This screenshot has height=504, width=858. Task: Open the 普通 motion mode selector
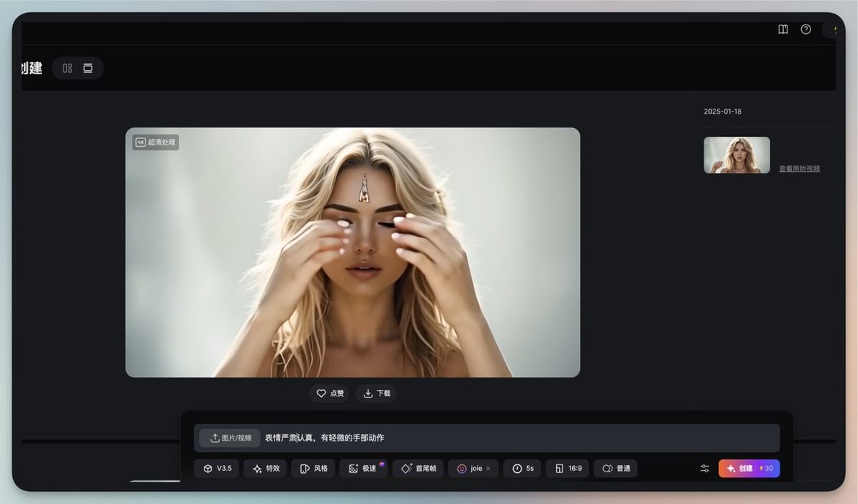point(616,469)
